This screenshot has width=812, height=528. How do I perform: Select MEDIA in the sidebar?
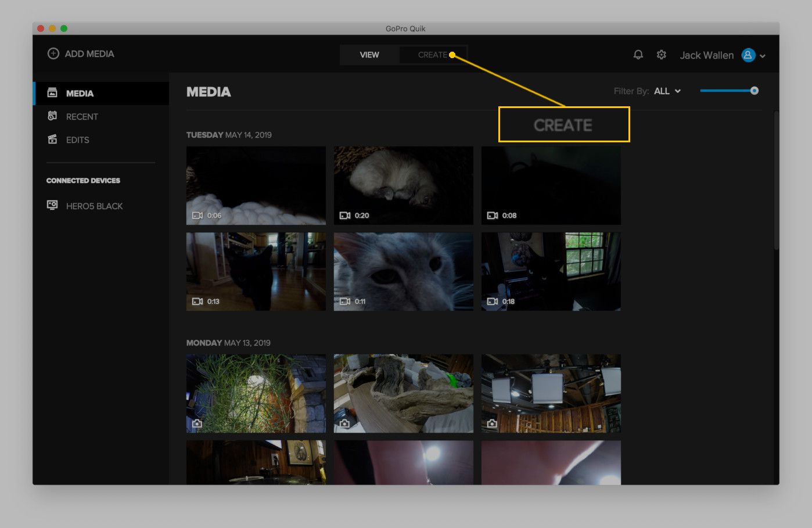pyautogui.click(x=101, y=94)
